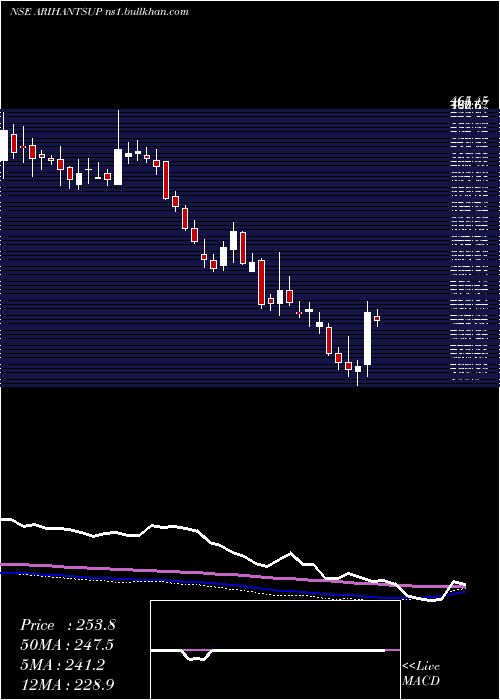Click the 50MA : 247.5 value
Image resolution: width=500 pixels, height=700 pixels.
67,645
